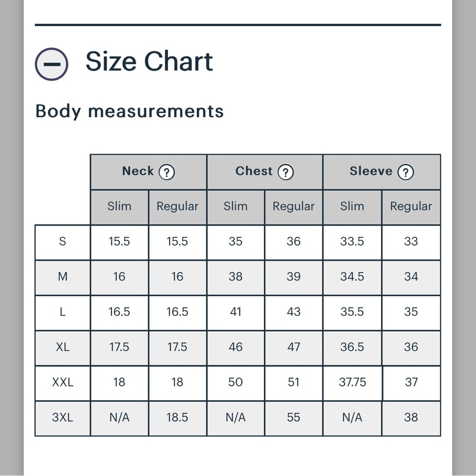Click the 37.75 sleeve slim cell
Image resolution: width=476 pixels, height=476 pixels.
pos(352,383)
